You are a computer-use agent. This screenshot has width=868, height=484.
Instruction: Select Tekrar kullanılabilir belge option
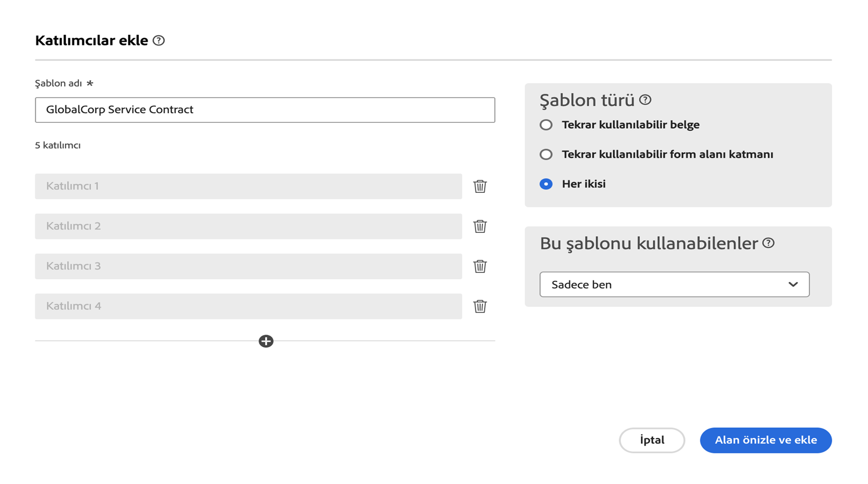[x=546, y=124]
